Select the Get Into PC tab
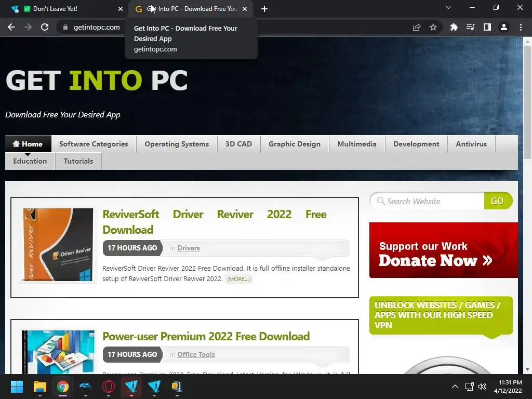Image resolution: width=532 pixels, height=399 pixels. click(192, 9)
